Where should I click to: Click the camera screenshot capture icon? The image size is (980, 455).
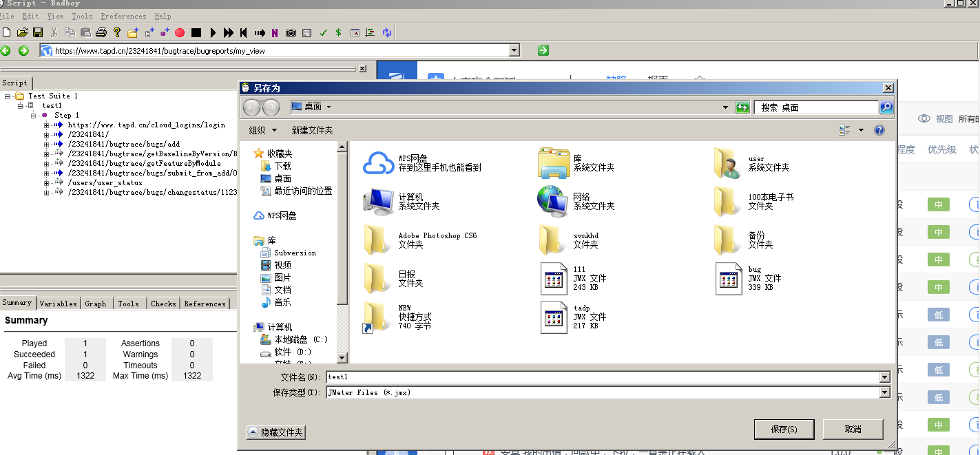click(291, 32)
